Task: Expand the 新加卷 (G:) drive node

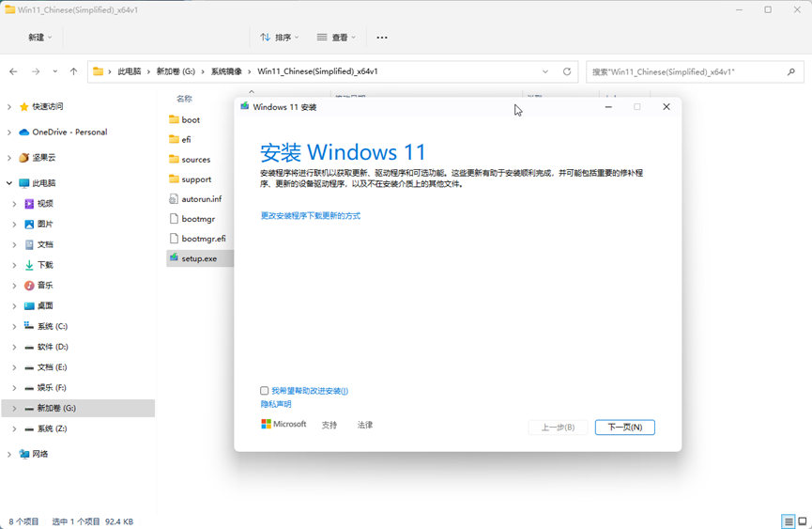Action: pos(14,409)
